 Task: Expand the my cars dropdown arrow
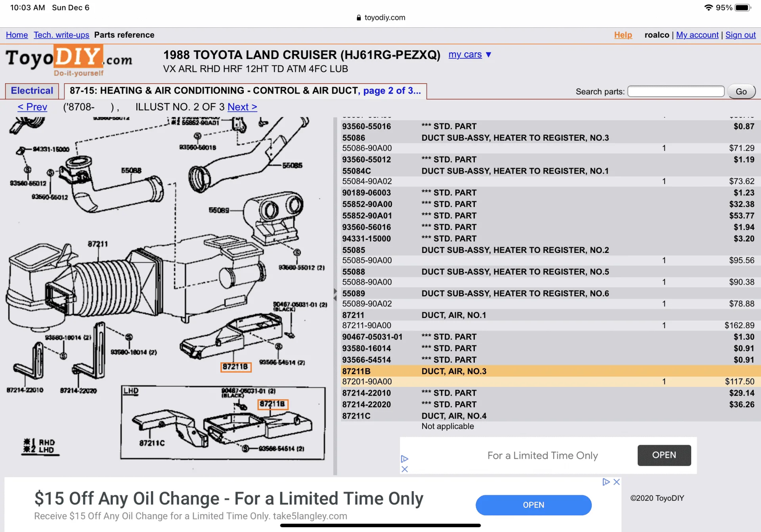coord(489,55)
